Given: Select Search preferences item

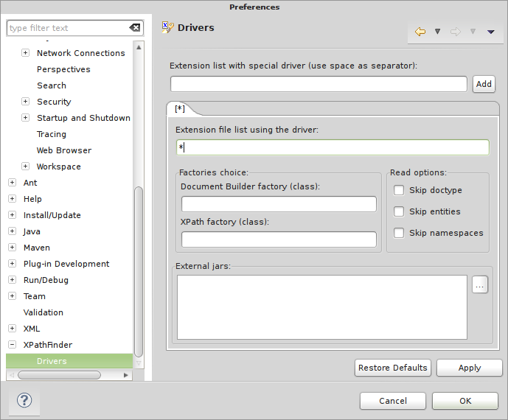Looking at the screenshot, I should 52,85.
